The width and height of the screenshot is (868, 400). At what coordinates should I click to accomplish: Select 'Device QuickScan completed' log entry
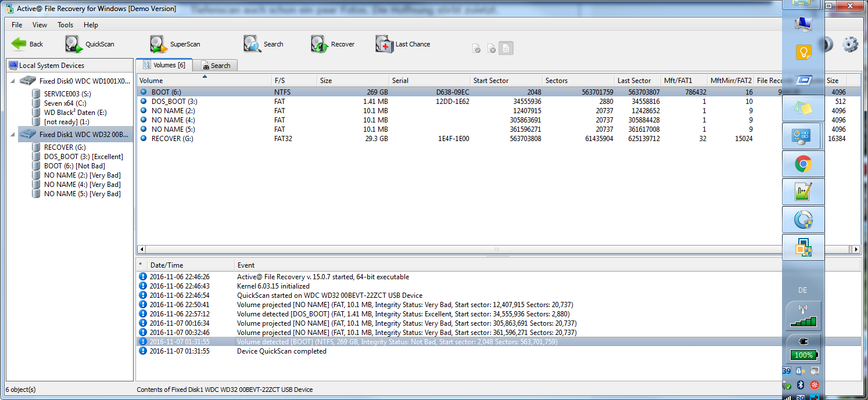coord(498,351)
